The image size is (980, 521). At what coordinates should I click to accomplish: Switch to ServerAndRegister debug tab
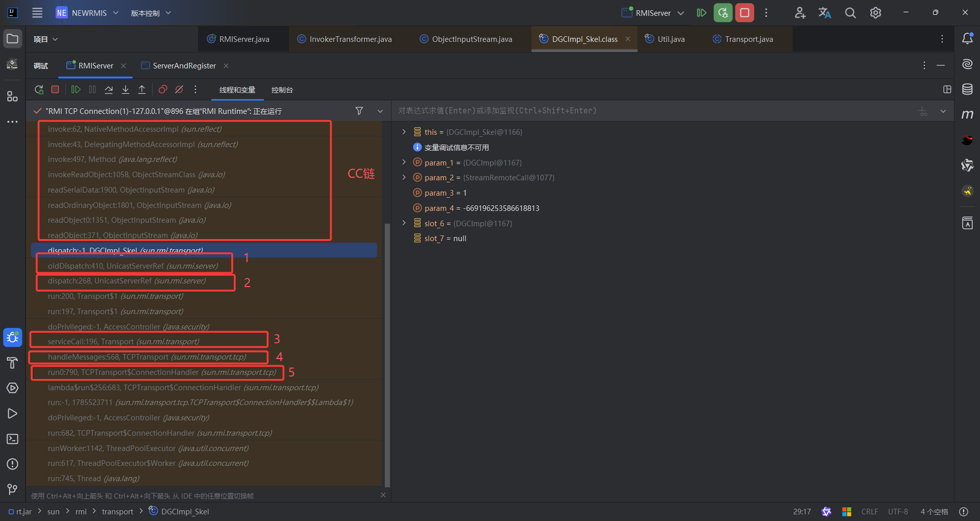[184, 66]
